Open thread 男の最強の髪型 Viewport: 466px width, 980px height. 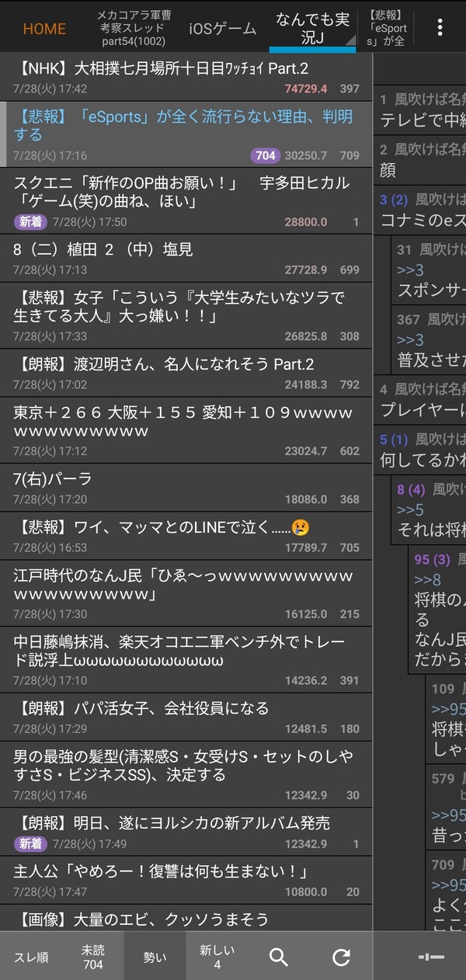click(x=186, y=774)
